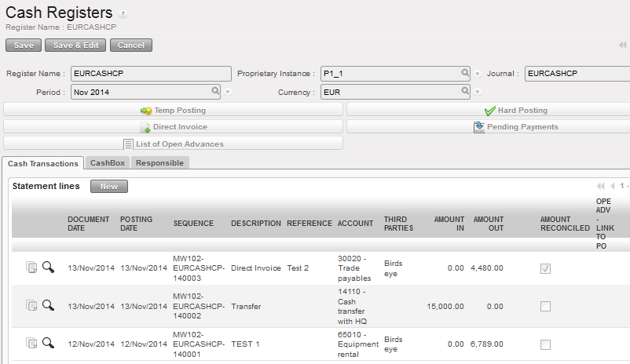Switch to the CashBox tab

point(105,163)
